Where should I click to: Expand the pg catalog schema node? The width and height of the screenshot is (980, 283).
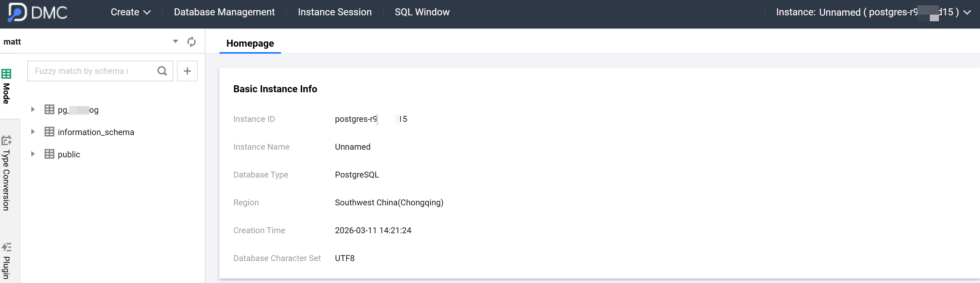33,110
